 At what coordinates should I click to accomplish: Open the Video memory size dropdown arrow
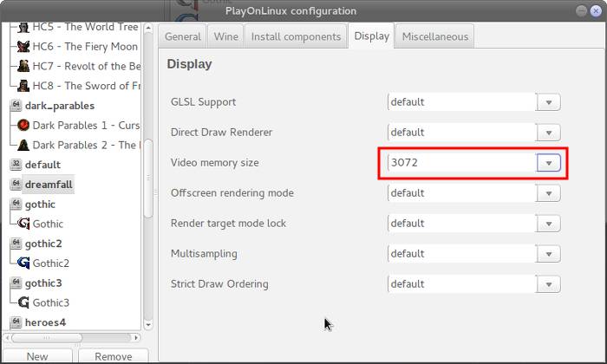[x=549, y=163]
